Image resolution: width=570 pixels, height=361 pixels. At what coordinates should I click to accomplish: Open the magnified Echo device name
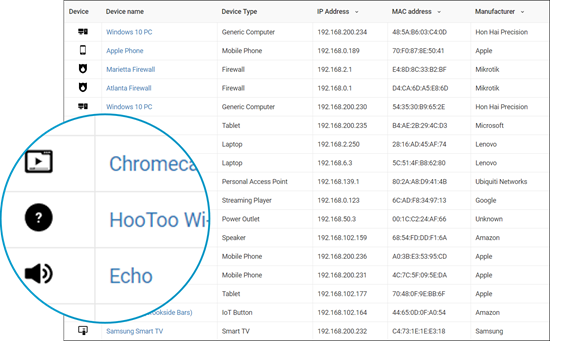click(131, 276)
